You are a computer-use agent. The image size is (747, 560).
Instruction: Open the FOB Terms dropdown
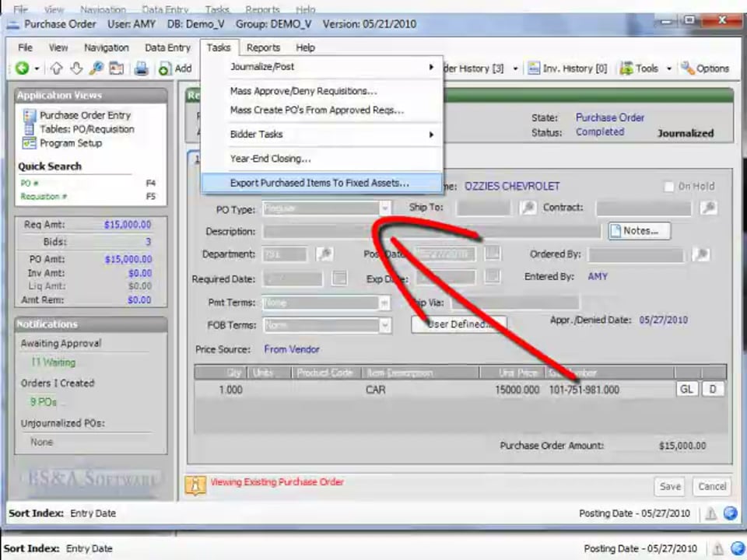click(385, 325)
